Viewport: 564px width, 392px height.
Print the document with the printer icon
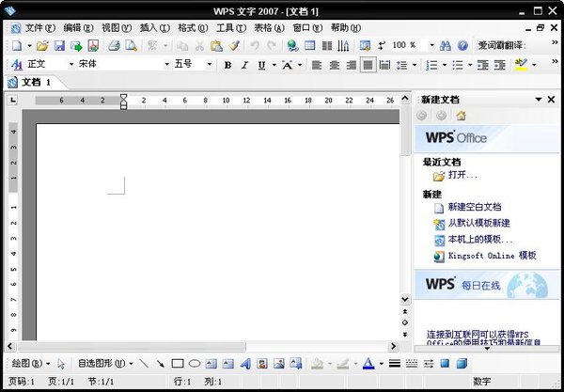point(115,46)
